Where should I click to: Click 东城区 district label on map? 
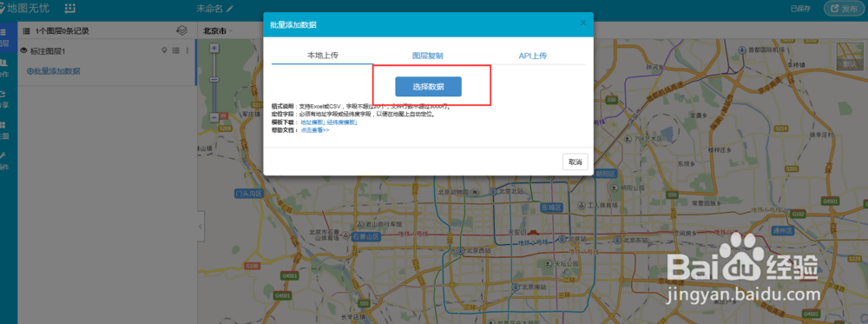[x=551, y=207]
